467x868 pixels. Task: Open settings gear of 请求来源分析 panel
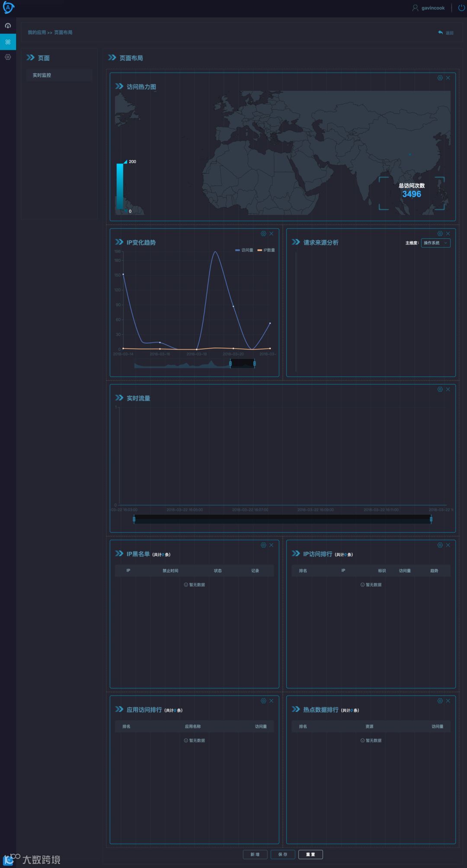point(440,234)
